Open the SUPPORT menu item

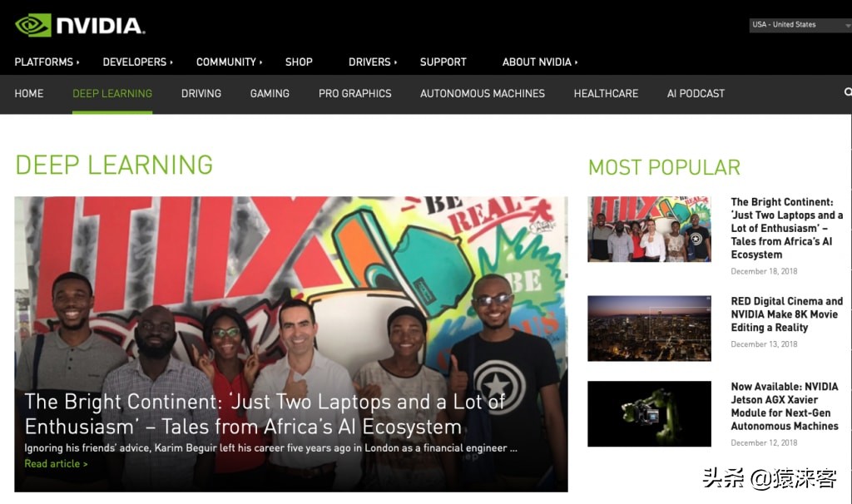(443, 62)
